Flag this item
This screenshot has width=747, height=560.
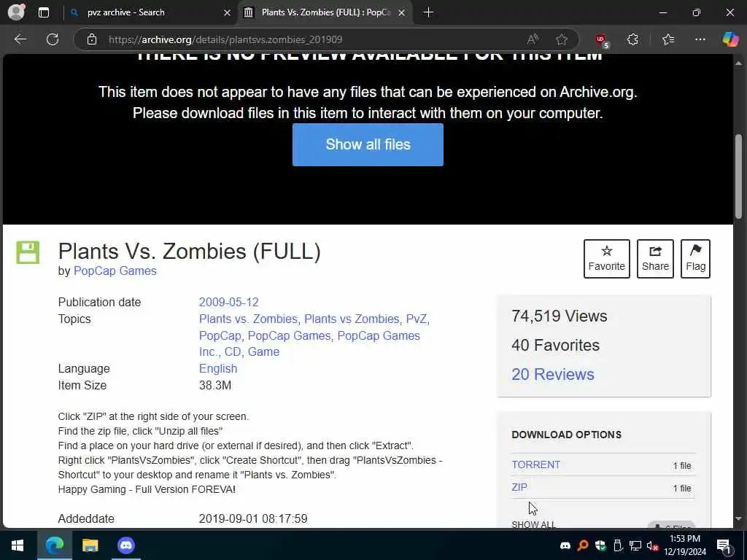pos(695,259)
